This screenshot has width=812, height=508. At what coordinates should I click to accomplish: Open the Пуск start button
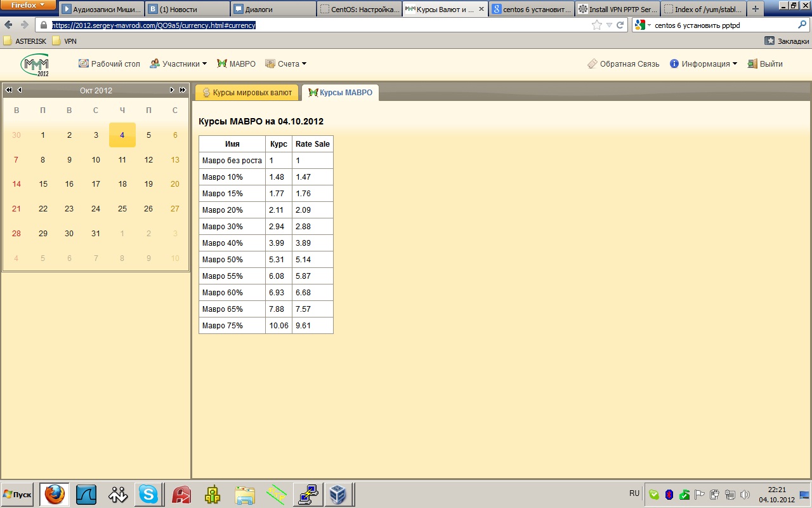[x=18, y=494]
